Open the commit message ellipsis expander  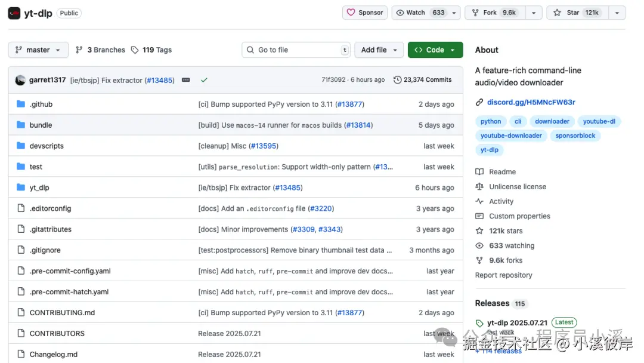(186, 80)
